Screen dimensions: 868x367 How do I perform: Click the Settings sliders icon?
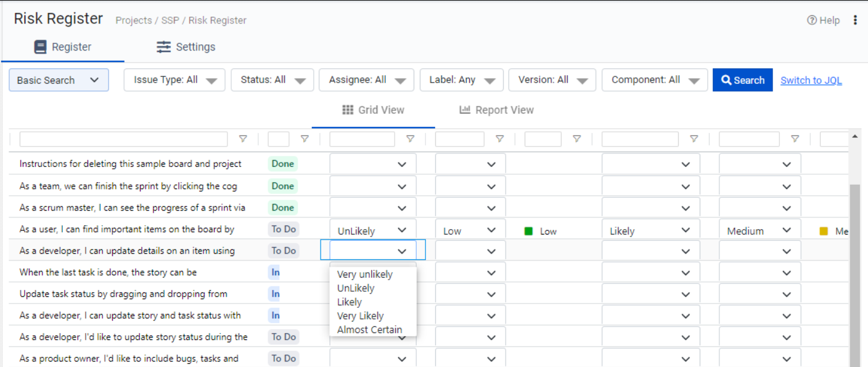click(x=163, y=47)
